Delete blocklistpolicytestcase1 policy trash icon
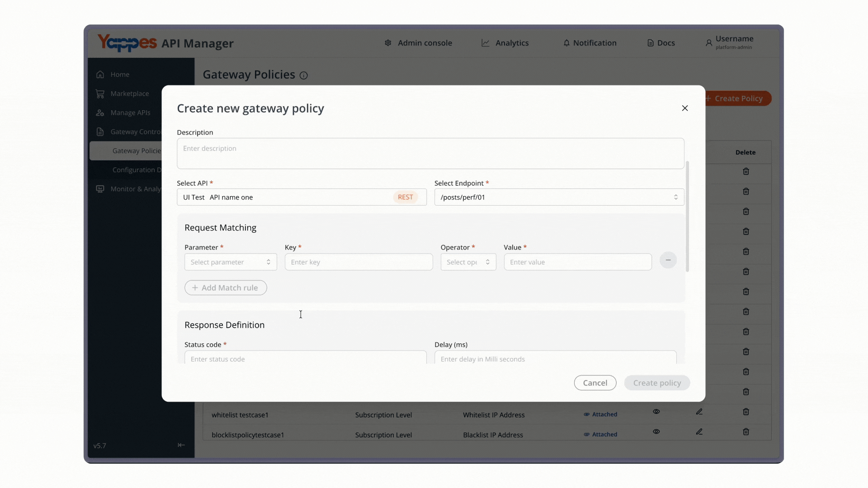Image resolution: width=868 pixels, height=488 pixels. pos(746,432)
